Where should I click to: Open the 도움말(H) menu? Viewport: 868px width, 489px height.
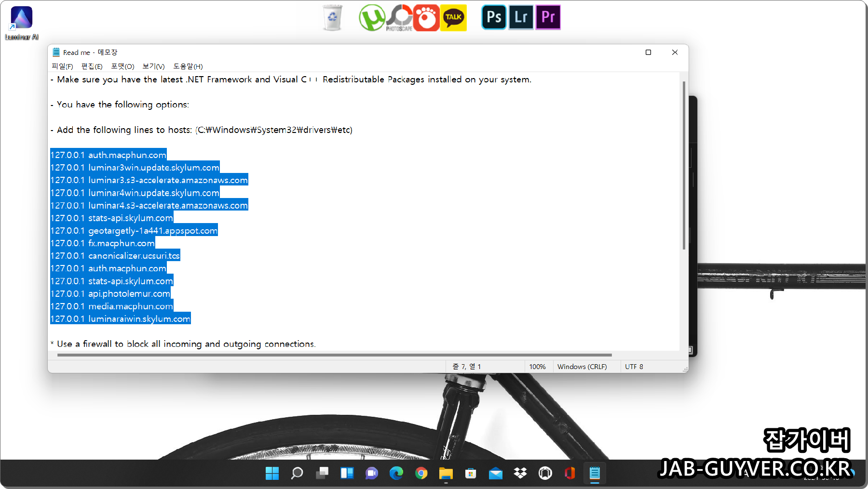click(x=188, y=66)
